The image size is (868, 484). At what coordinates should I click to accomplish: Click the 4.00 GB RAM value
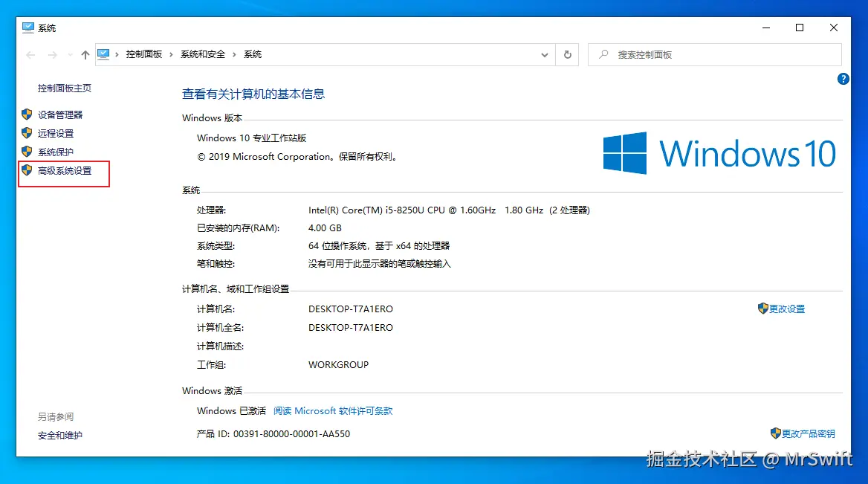(325, 228)
